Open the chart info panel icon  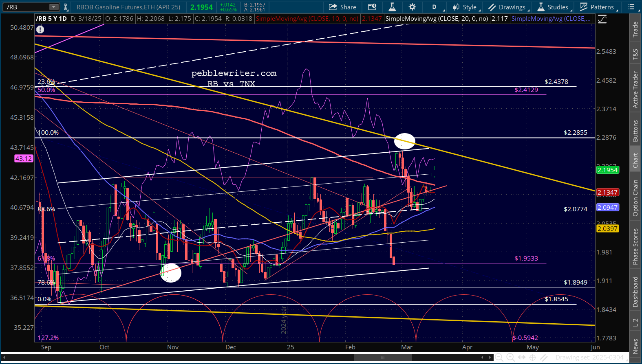click(372, 7)
